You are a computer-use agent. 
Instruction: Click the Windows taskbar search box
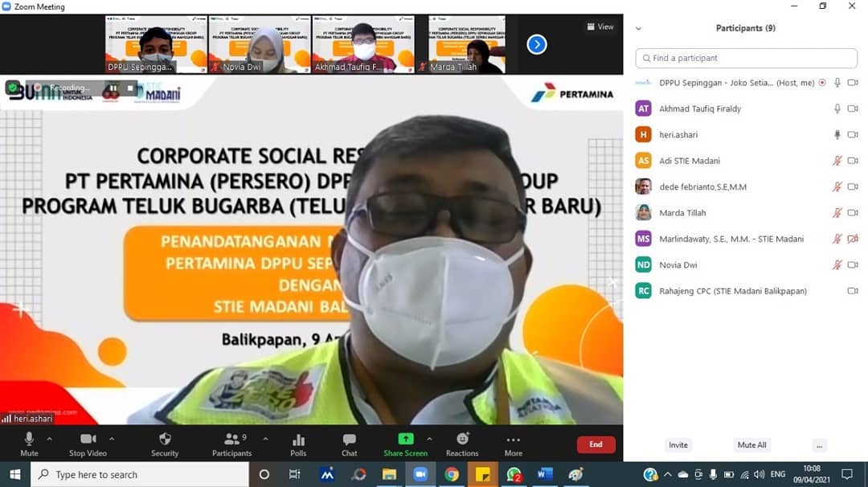[x=140, y=474]
